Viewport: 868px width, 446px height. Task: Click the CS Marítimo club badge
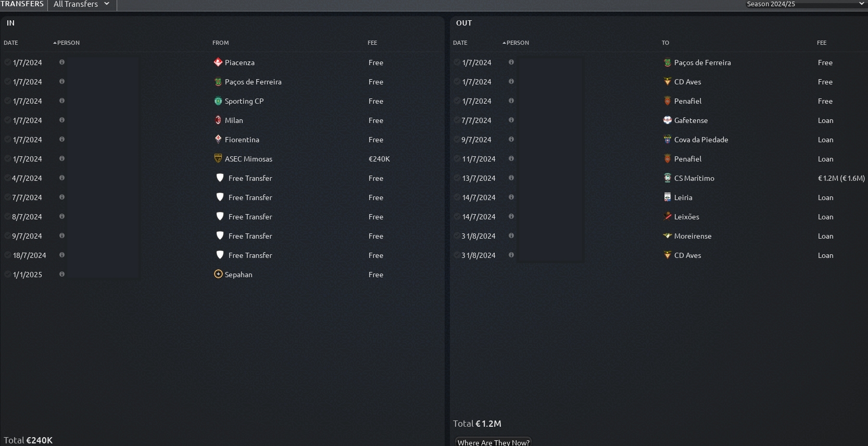(x=668, y=178)
